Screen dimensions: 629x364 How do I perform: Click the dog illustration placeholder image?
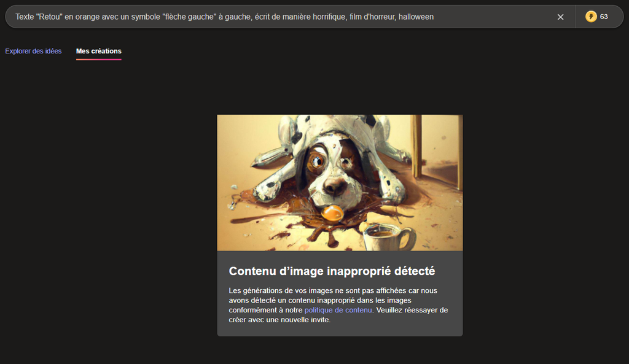coord(340,182)
